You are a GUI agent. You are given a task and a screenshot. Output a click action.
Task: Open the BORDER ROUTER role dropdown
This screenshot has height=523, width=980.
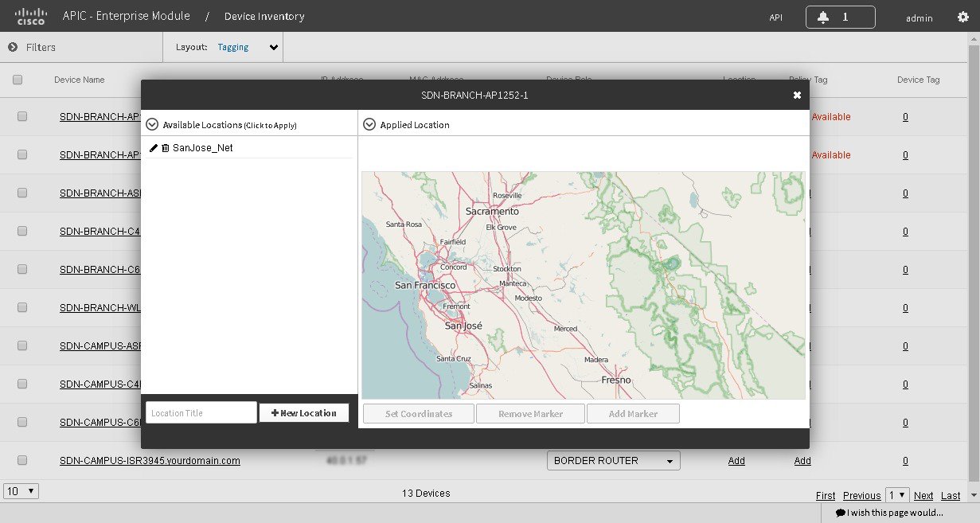(613, 460)
